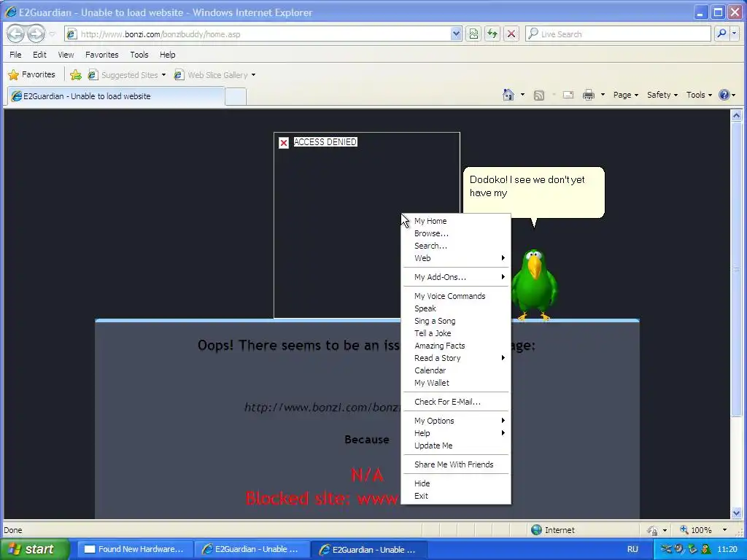The width and height of the screenshot is (747, 560).
Task: Click the Refresh page icon
Action: (492, 34)
